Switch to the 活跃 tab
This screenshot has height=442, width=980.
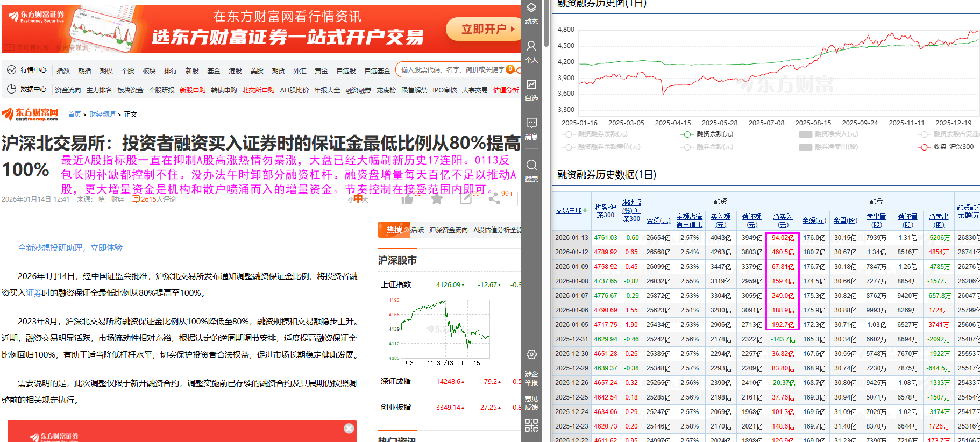click(x=417, y=230)
